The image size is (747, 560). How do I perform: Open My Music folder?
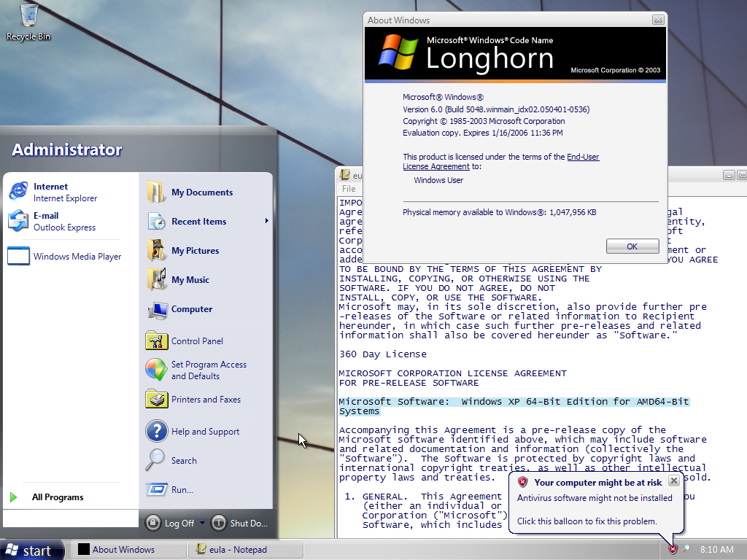pyautogui.click(x=190, y=280)
